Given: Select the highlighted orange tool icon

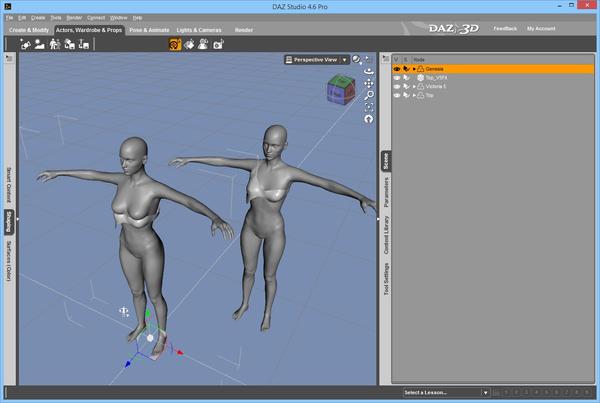Looking at the screenshot, I should click(x=175, y=44).
